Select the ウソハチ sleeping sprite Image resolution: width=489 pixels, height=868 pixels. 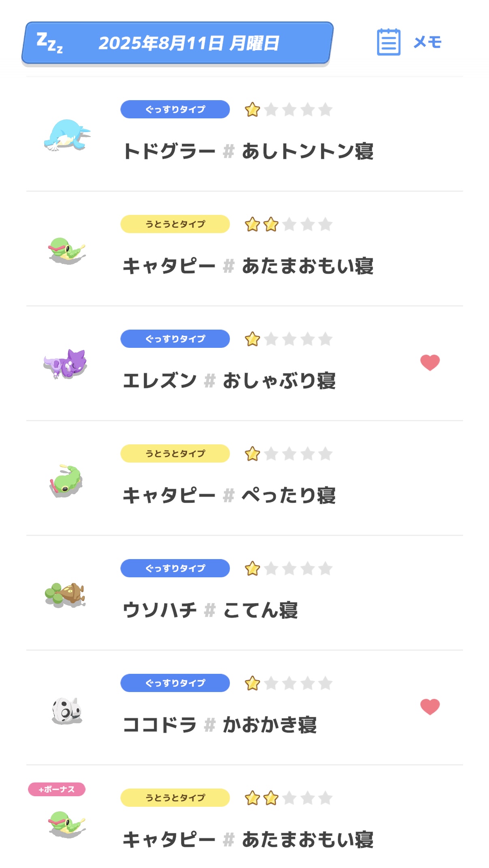click(65, 595)
